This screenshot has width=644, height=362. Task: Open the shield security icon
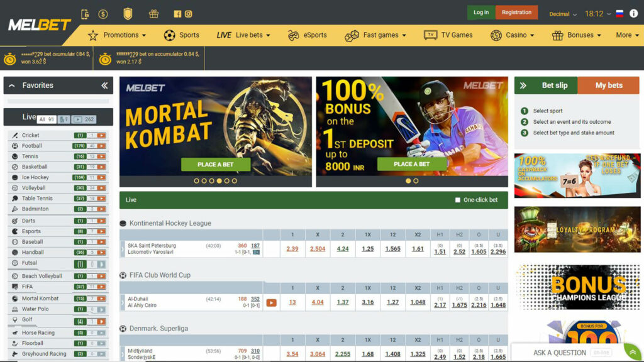(x=128, y=14)
